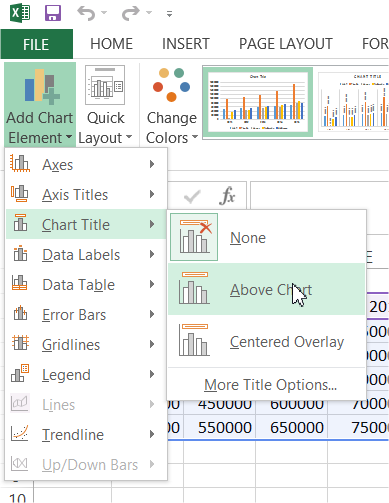Switch to the HOME ribbon tab
Screen dimensions: 389x503
112,44
